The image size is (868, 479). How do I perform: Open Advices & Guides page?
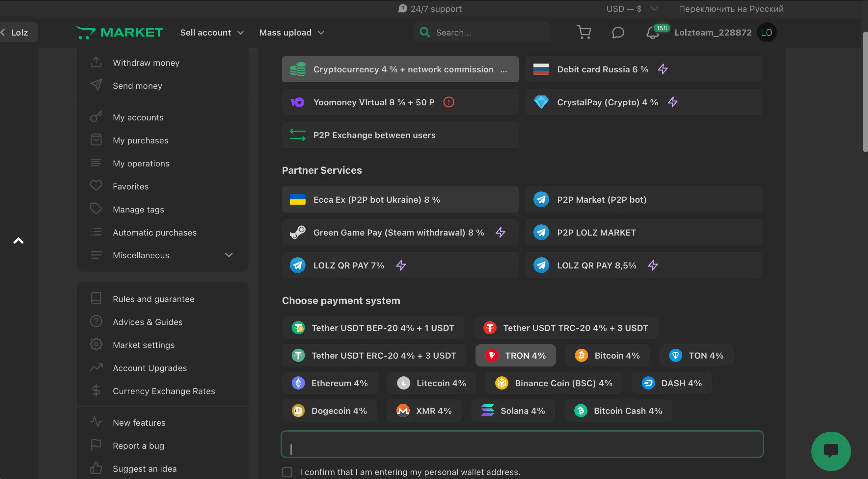point(148,321)
